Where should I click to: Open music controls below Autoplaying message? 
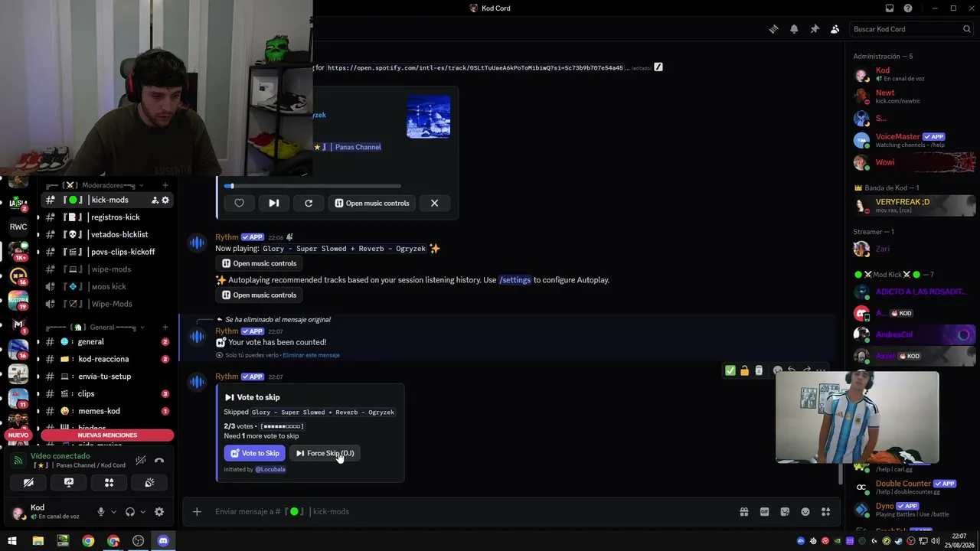pyautogui.click(x=259, y=295)
